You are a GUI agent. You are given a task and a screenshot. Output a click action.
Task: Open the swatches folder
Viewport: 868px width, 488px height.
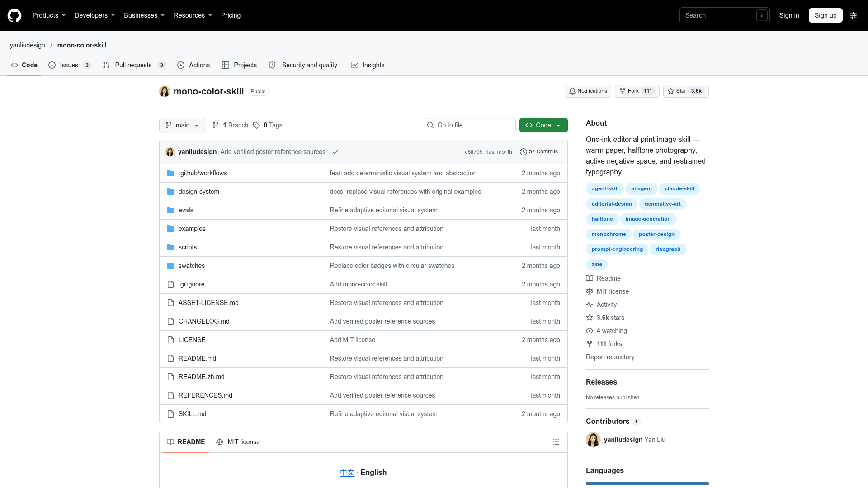192,266
